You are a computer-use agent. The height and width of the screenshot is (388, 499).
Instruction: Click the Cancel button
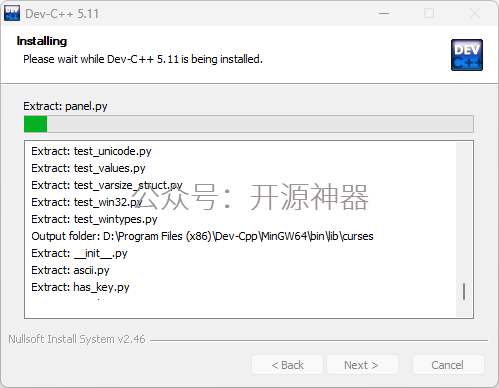pyautogui.click(x=448, y=365)
